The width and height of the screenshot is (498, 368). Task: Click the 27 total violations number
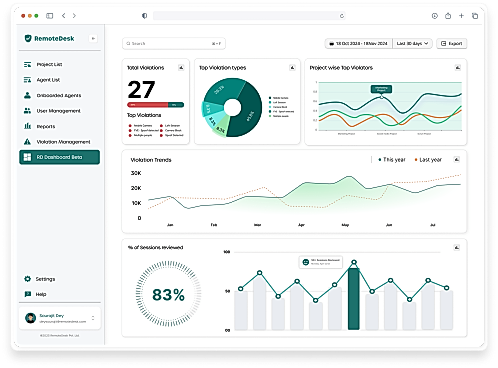tap(141, 90)
